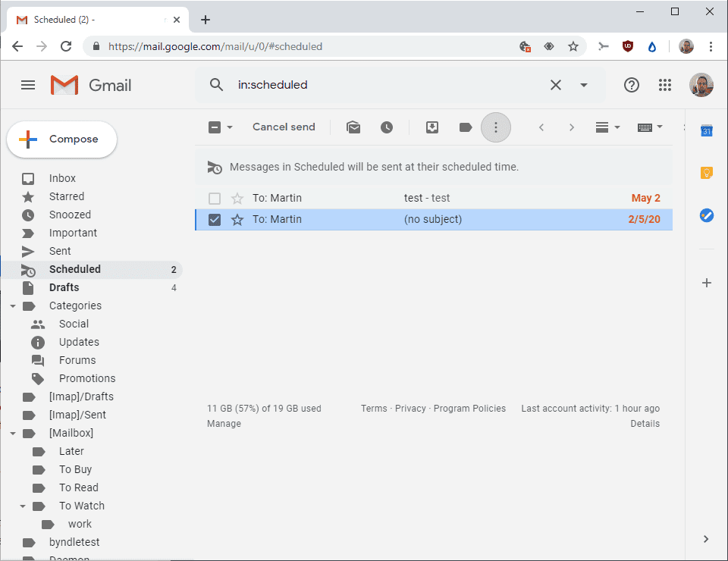Open the Later label

point(71,451)
